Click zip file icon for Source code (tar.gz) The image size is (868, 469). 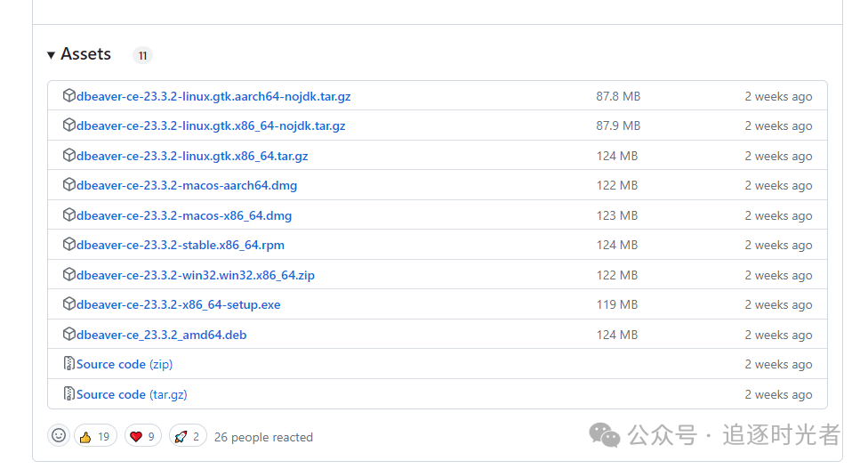(68, 393)
